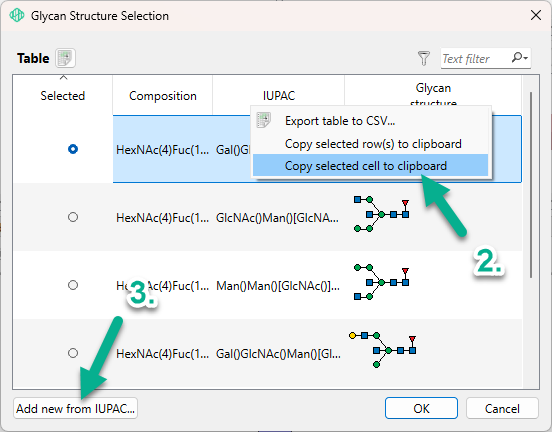The height and width of the screenshot is (432, 552).
Task: Click the table export icon beside Table
Action: (65, 58)
